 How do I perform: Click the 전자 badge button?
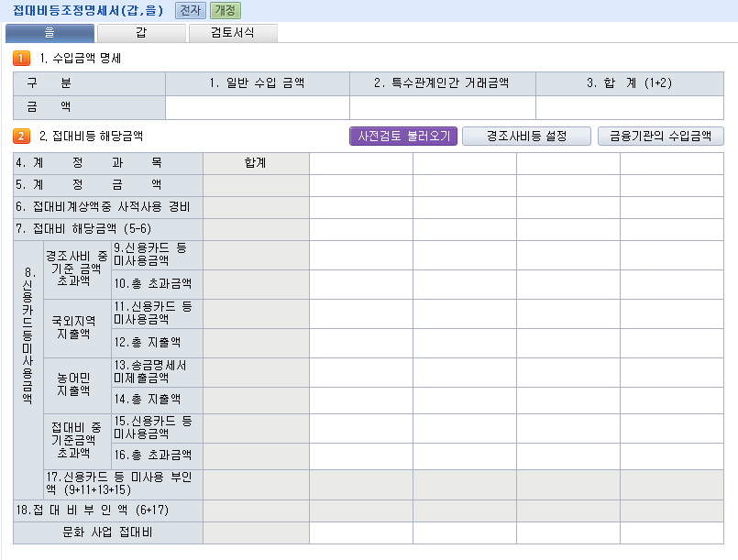click(190, 10)
